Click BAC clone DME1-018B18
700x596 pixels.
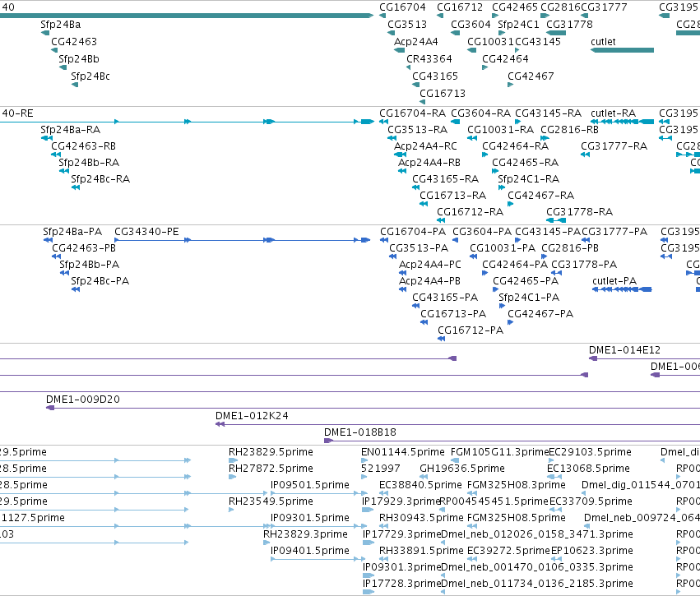[359, 432]
